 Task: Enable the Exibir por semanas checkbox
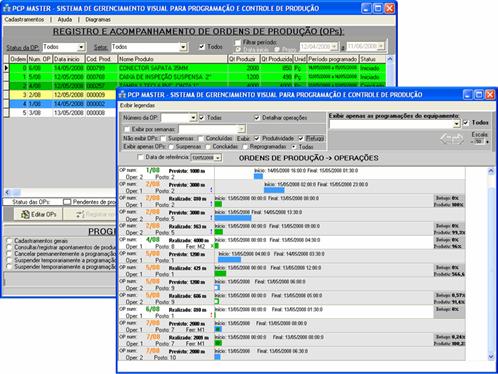pos(127,129)
